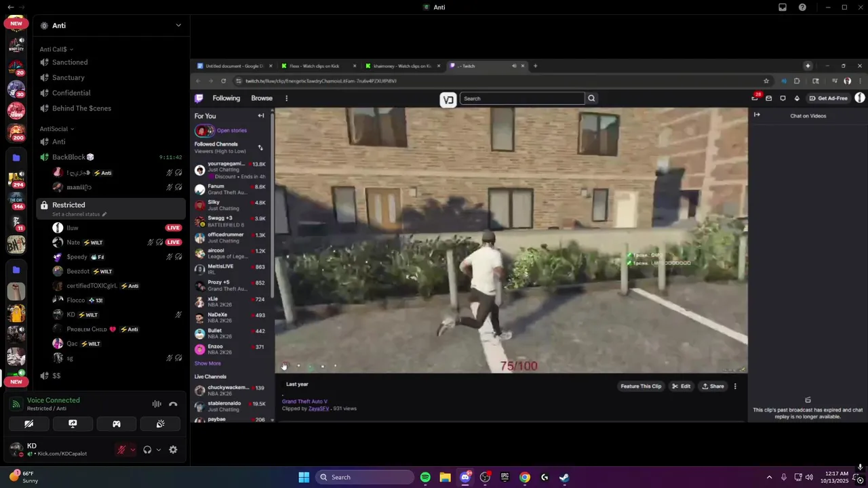The height and width of the screenshot is (488, 868).
Task: Open Twitch whispers icon
Action: (x=783, y=98)
